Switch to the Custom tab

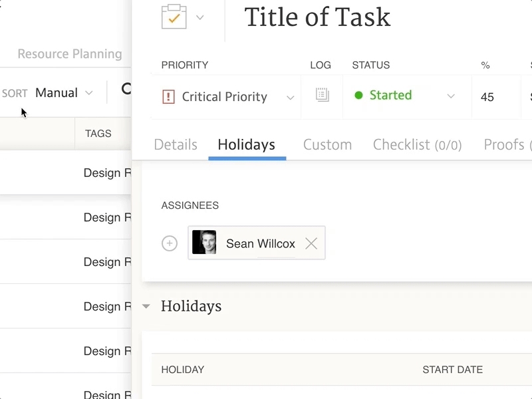[x=327, y=144]
